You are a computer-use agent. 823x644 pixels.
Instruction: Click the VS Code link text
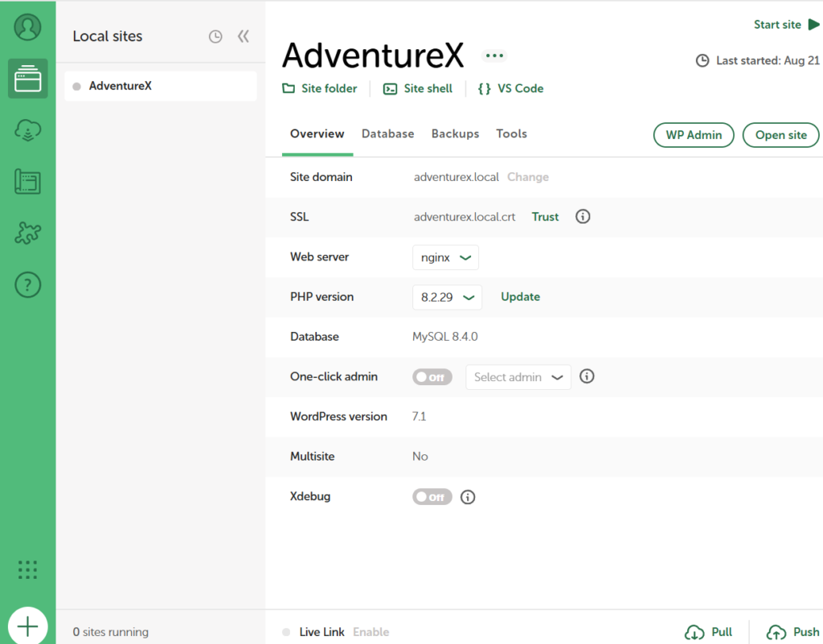(x=520, y=88)
